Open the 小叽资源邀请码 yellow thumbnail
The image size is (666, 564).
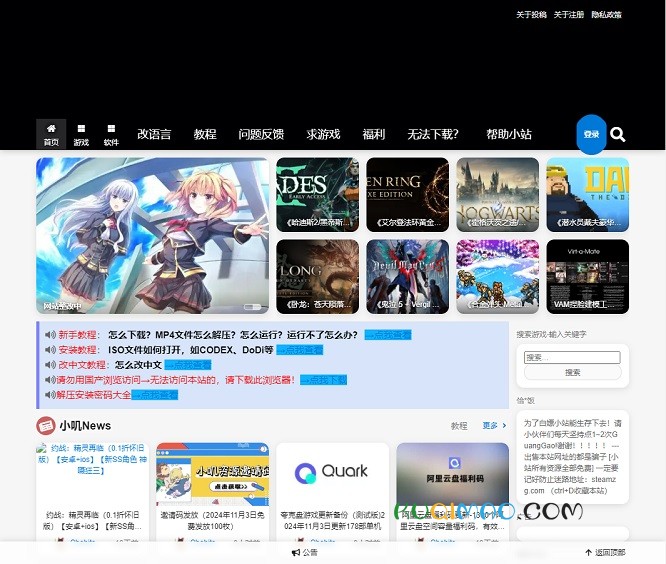(212, 474)
